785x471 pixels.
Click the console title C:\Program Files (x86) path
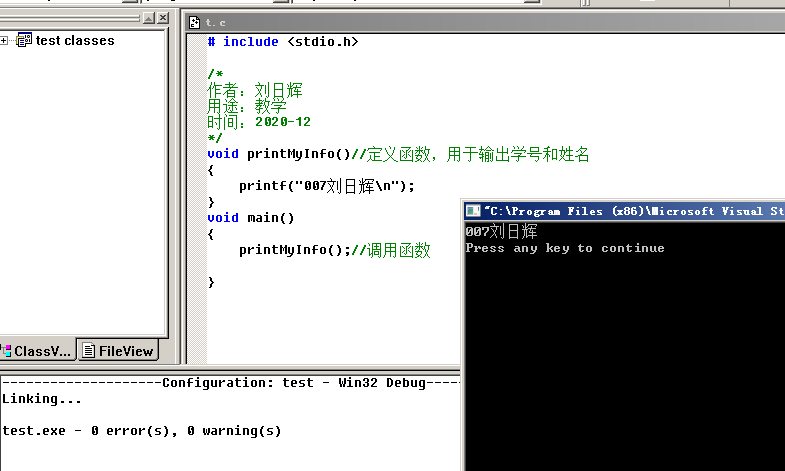[x=634, y=211]
